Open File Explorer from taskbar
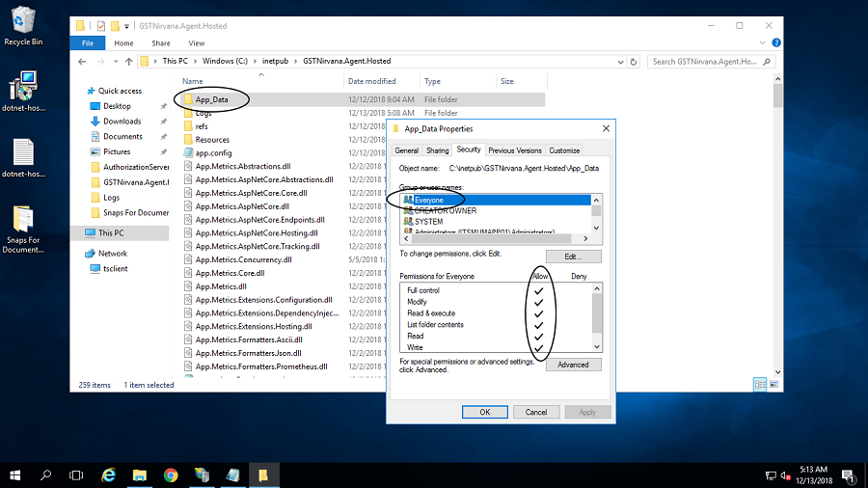 point(140,474)
